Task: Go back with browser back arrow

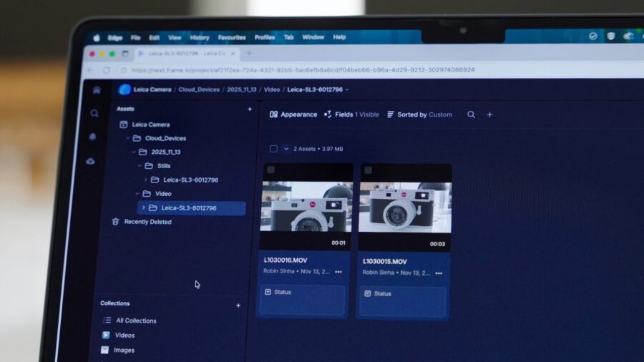Action: pyautogui.click(x=90, y=70)
